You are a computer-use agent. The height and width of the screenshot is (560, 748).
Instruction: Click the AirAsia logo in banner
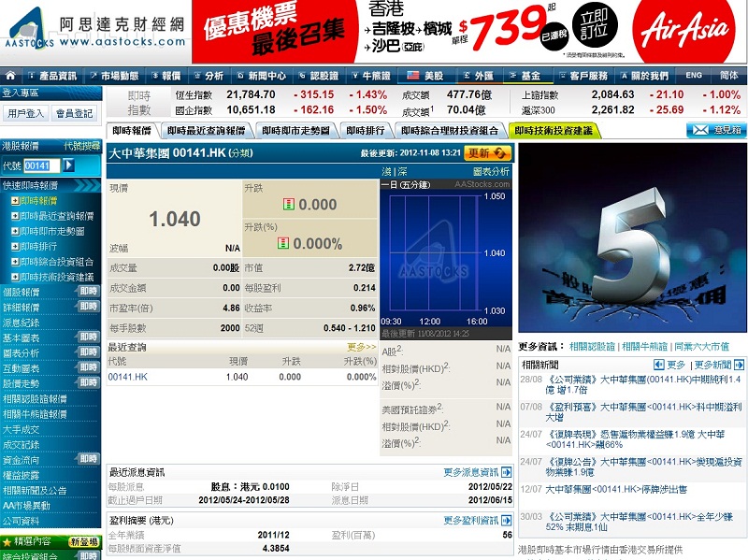(684, 30)
